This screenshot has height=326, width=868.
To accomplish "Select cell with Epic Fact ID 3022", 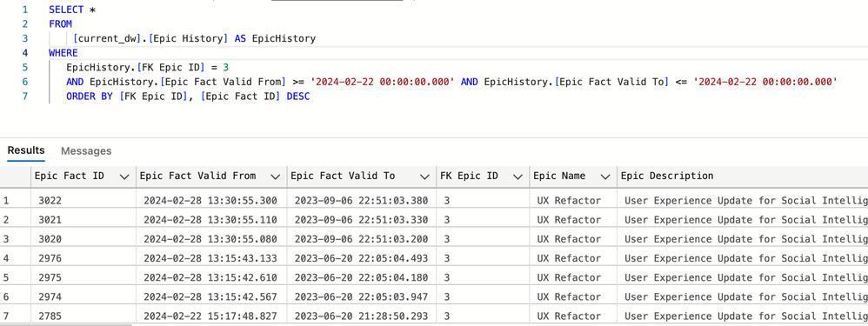I will 83,201.
